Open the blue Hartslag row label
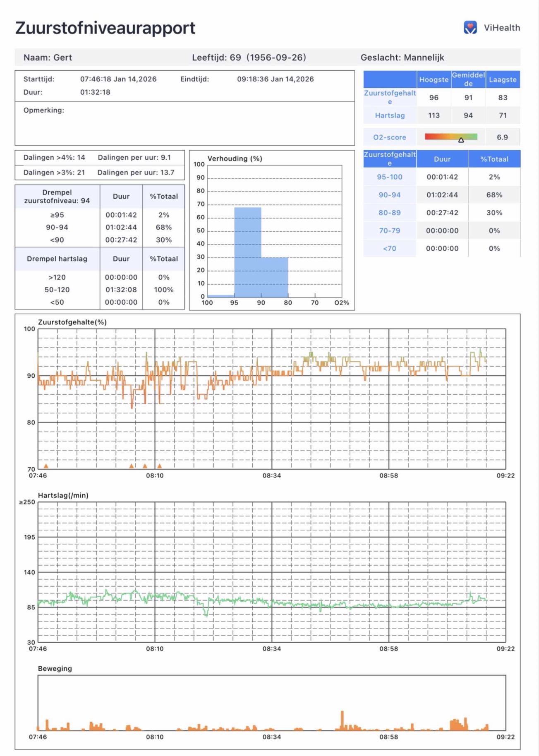 pos(390,115)
